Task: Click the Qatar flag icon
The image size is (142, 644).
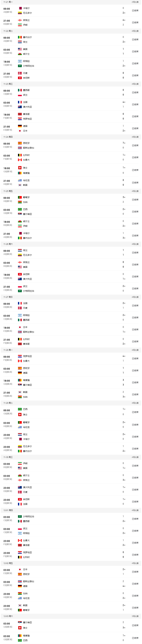Action: pos(20,8)
